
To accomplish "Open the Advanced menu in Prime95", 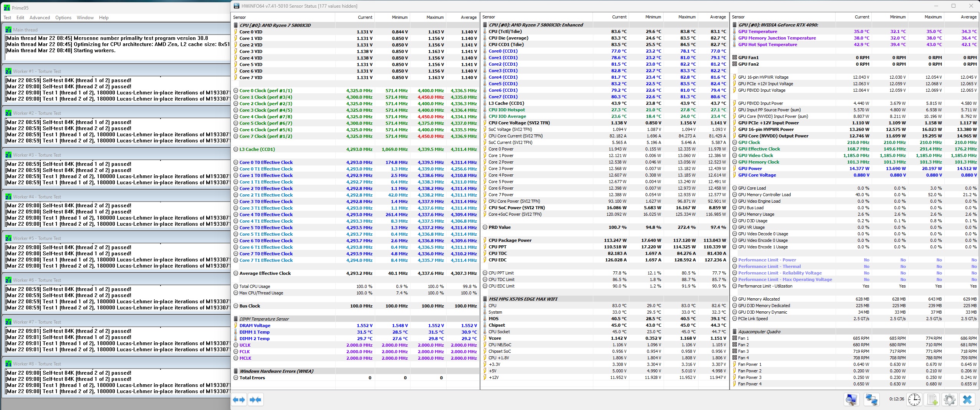I will pos(40,18).
